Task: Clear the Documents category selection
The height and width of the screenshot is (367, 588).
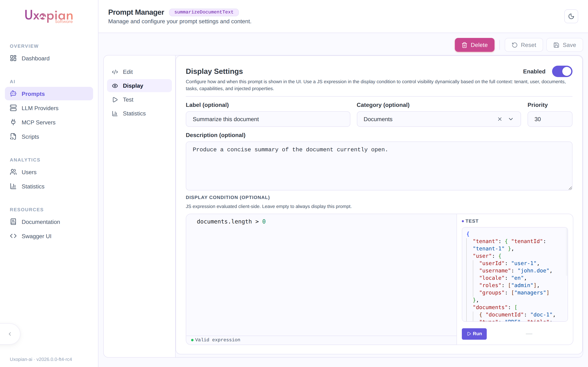Action: (500, 119)
